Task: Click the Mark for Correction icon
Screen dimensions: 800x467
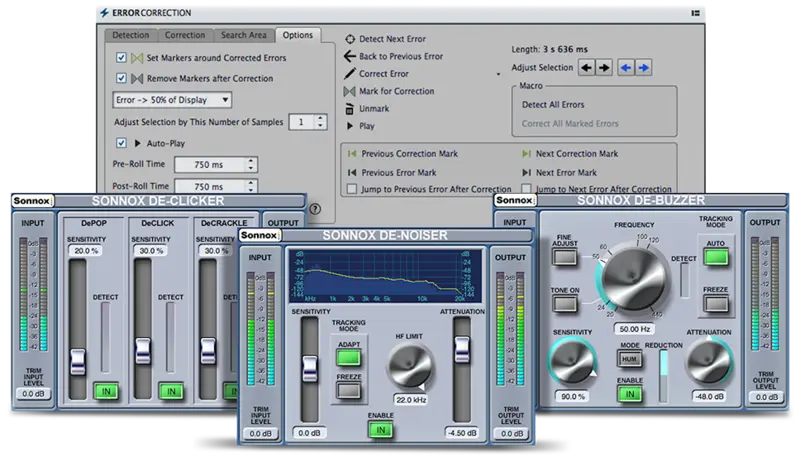Action: coord(350,91)
